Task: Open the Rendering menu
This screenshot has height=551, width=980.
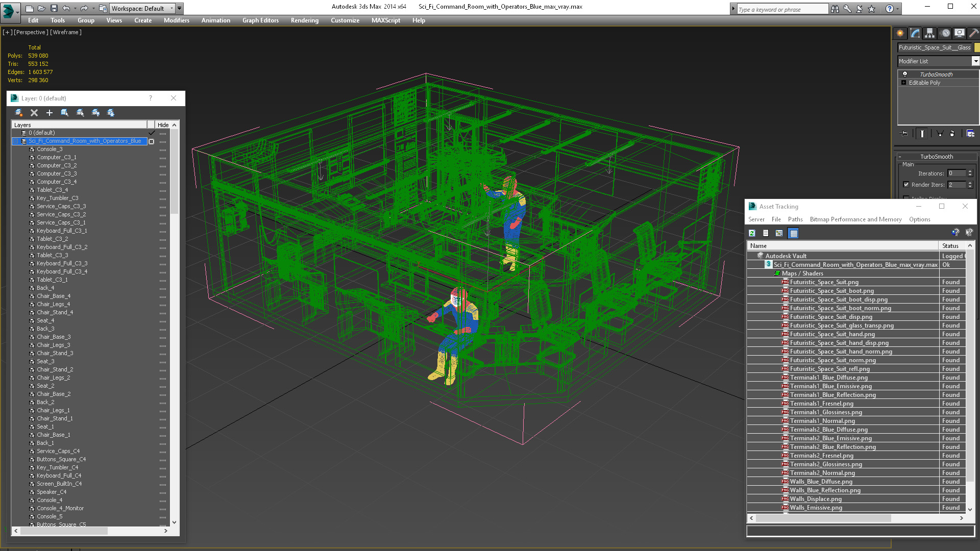Action: pyautogui.click(x=305, y=20)
